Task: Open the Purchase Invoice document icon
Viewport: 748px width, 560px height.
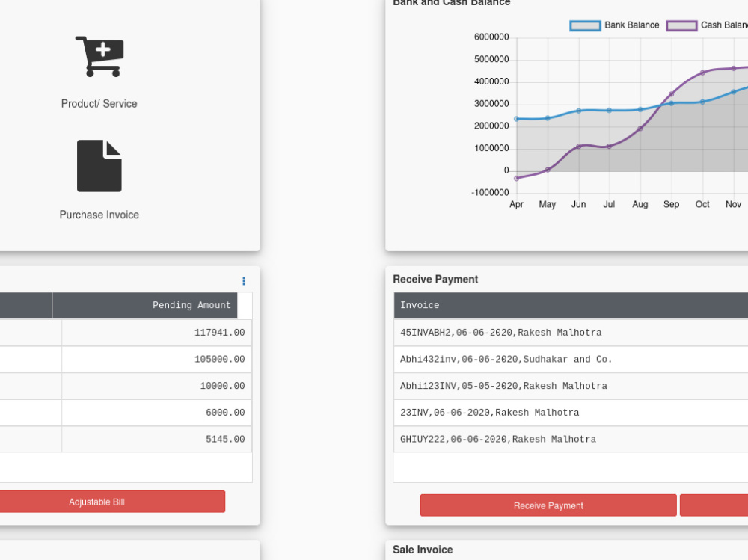Action: pos(99,165)
